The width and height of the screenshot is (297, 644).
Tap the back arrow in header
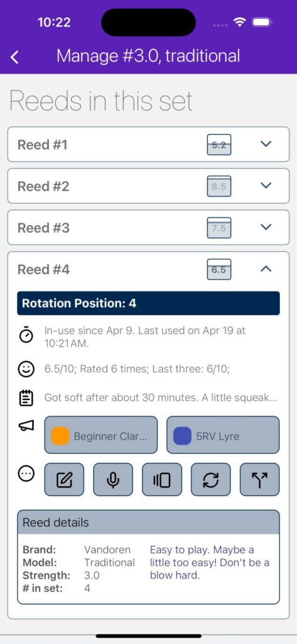[14, 57]
